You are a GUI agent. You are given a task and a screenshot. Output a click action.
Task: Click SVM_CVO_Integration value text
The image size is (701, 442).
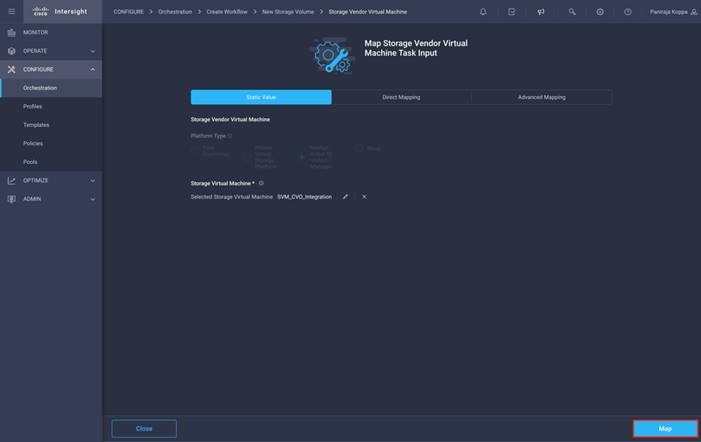(x=304, y=197)
